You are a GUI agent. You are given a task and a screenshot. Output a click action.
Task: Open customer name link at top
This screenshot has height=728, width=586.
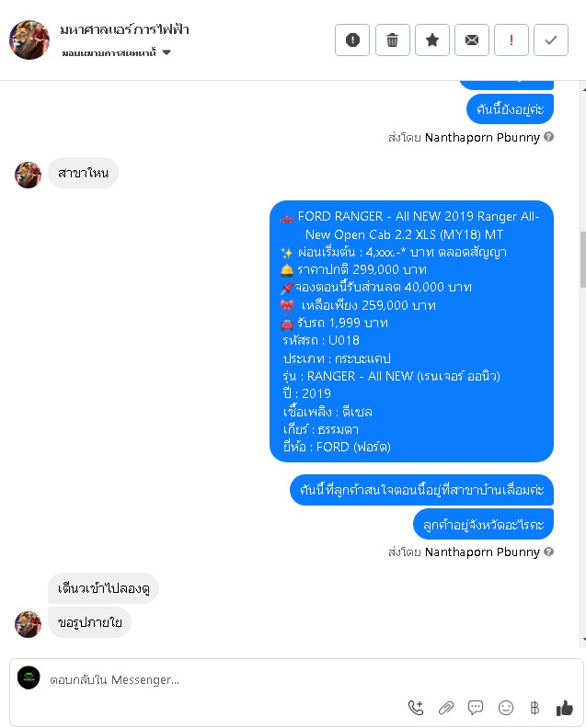coord(124,29)
